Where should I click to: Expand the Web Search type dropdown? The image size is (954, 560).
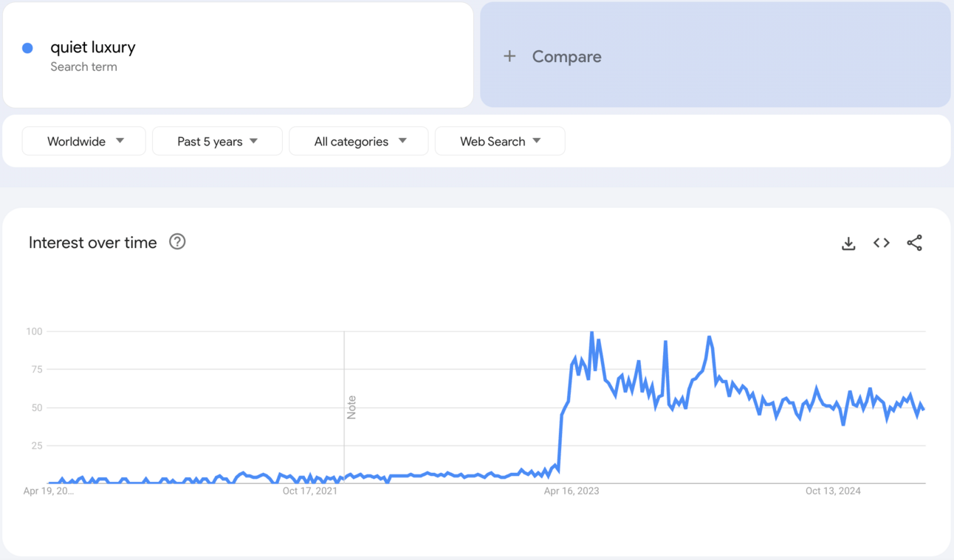coord(500,141)
